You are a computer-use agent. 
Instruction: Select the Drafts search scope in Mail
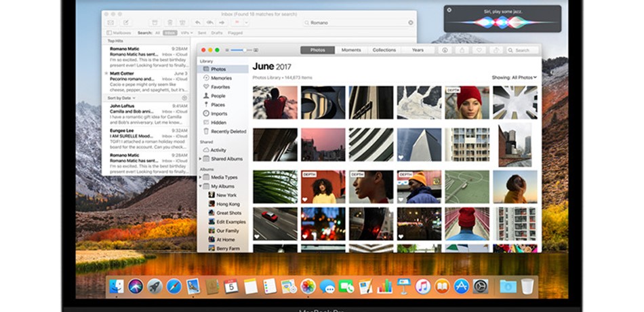(217, 33)
